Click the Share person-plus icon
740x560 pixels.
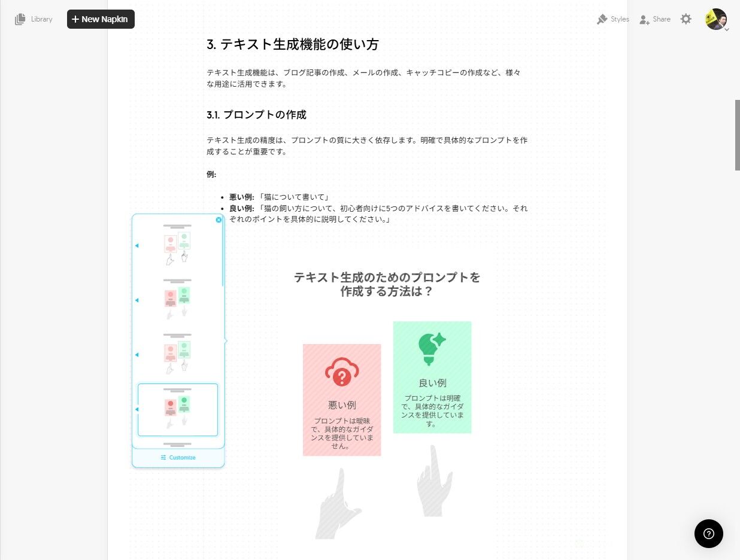coord(644,20)
